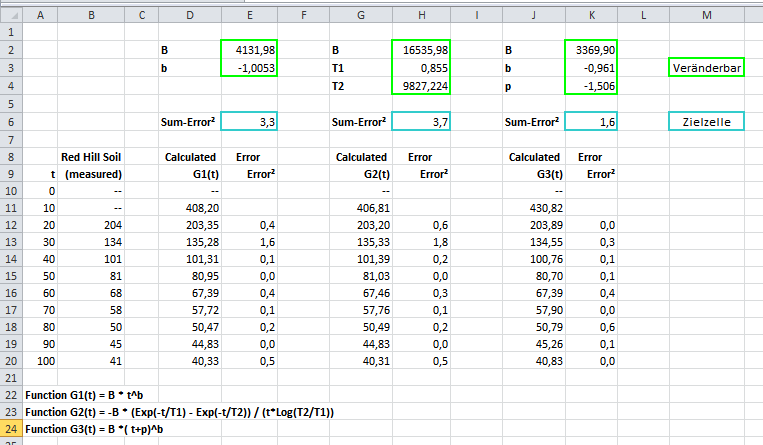Click the green Veränderbar legend cell
The height and width of the screenshot is (445, 763).
coord(707,68)
